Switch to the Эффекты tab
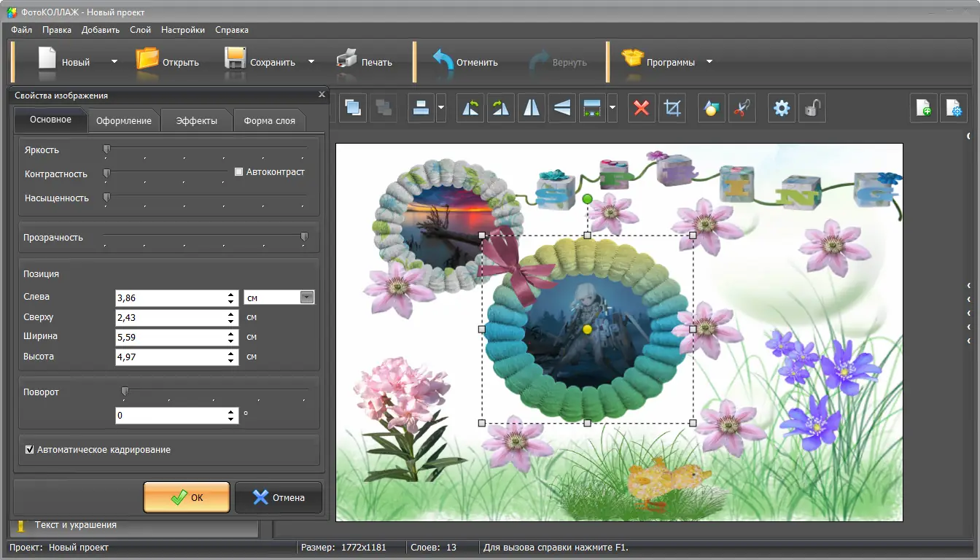This screenshot has width=980, height=560. coord(196,121)
